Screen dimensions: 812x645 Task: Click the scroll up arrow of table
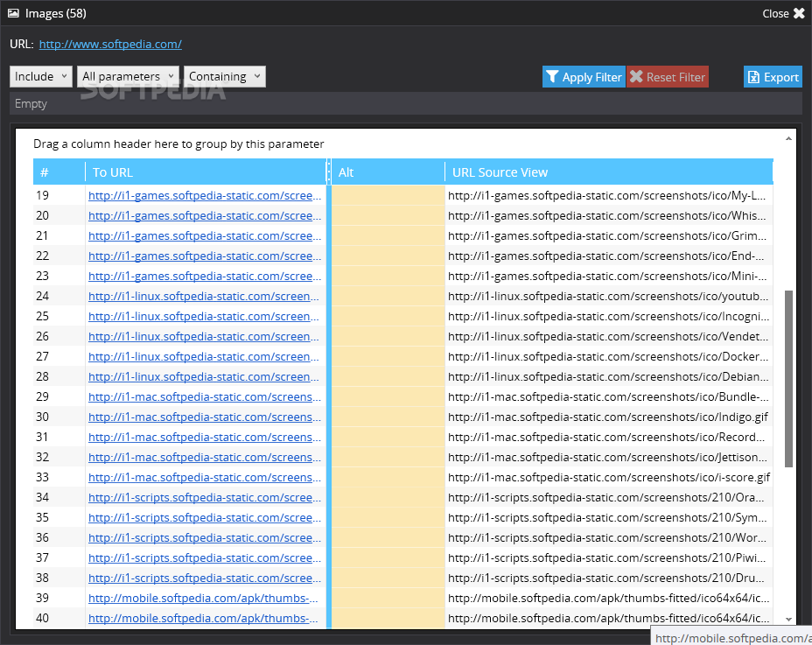(x=788, y=139)
